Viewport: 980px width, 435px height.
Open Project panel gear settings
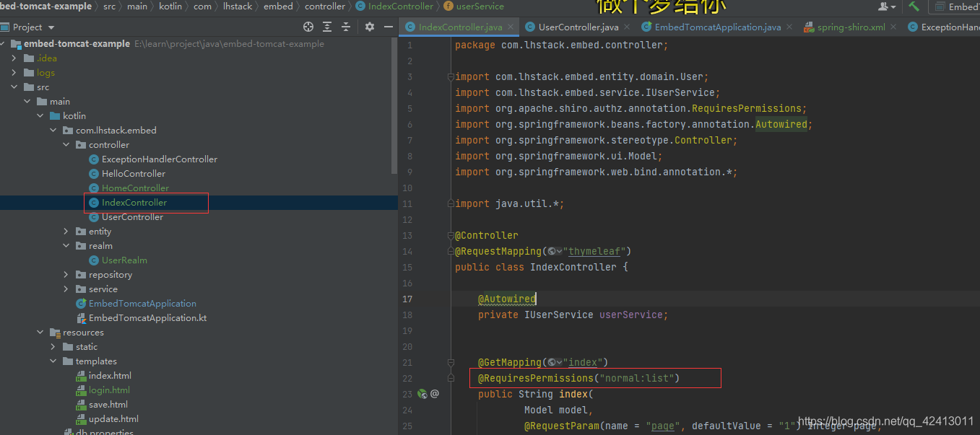tap(370, 27)
